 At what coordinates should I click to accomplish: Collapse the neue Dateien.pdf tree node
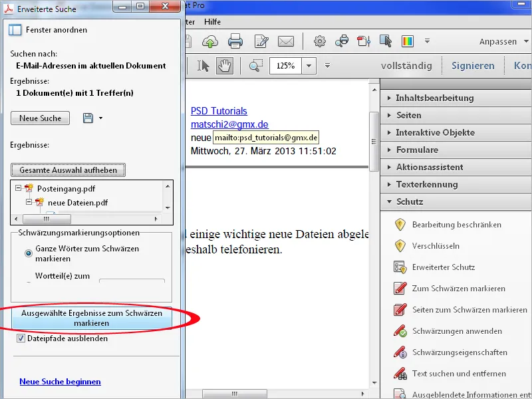click(29, 202)
